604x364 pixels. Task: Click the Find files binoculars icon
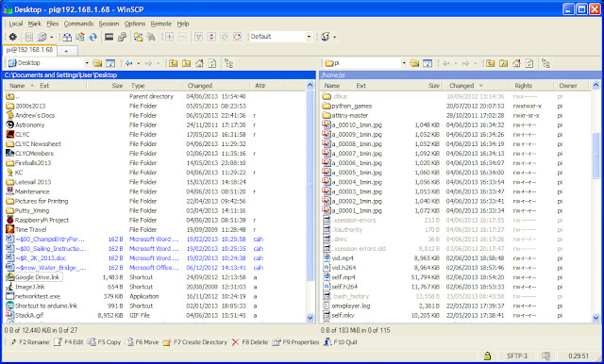pyautogui.click(x=151, y=37)
